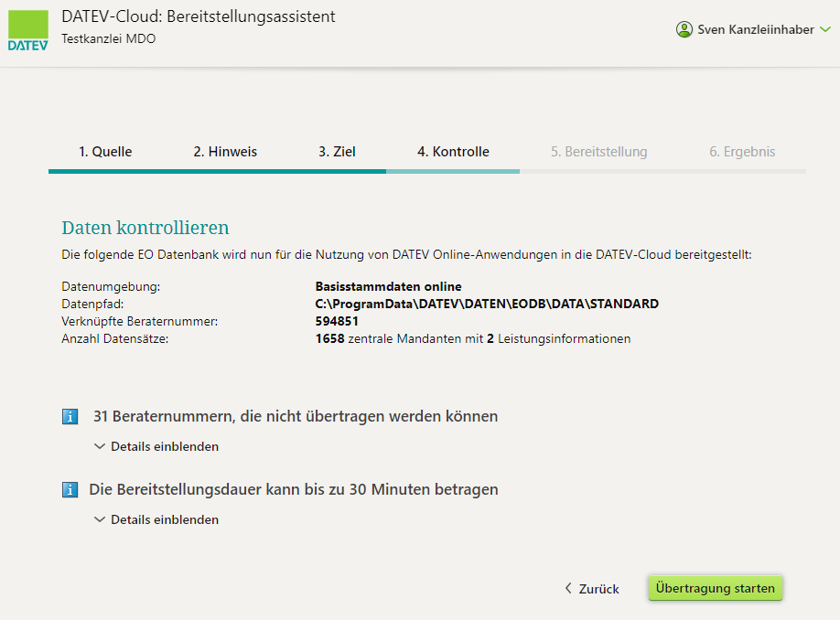Click the wizard progress bar
Image resolution: width=840 pixels, height=620 pixels.
pos(427,171)
